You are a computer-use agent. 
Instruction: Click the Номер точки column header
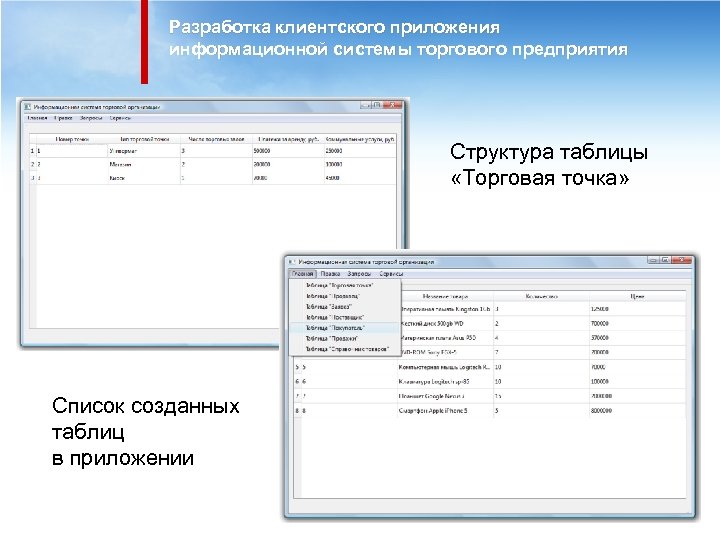[72, 139]
